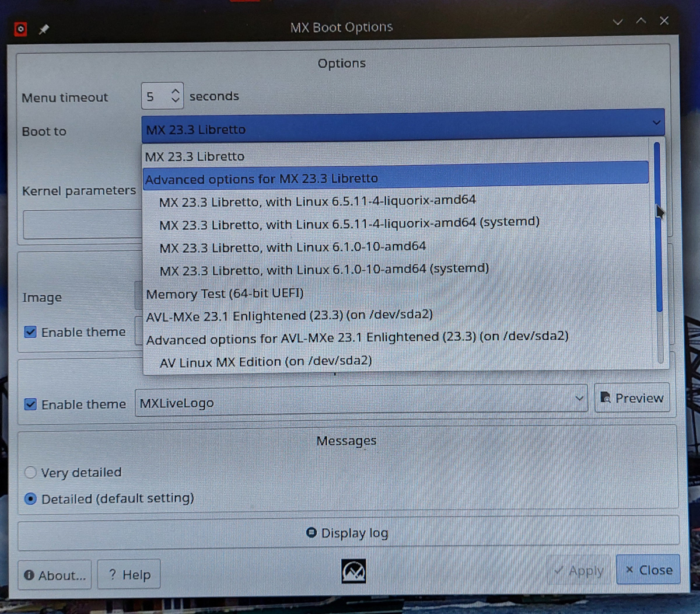
Task: Increase Menu timeout with up arrow
Action: coord(175,90)
